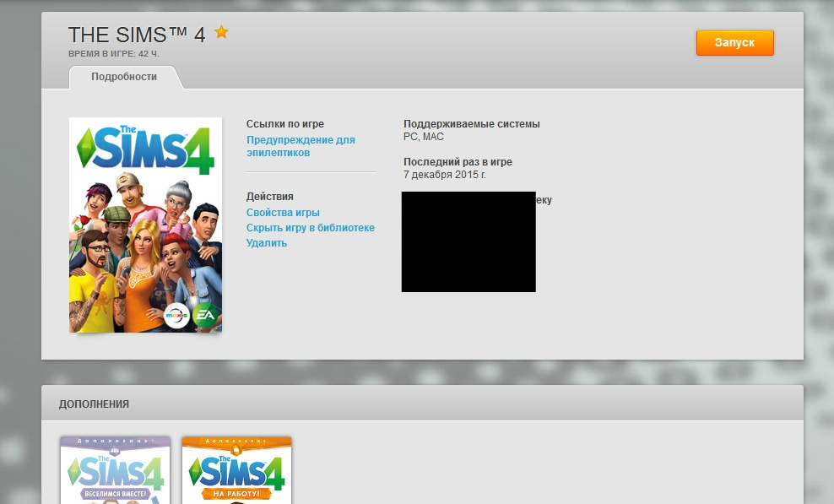Click the Поддерживаемые системы heading
Viewport: 834px width, 504px height.
click(x=472, y=124)
